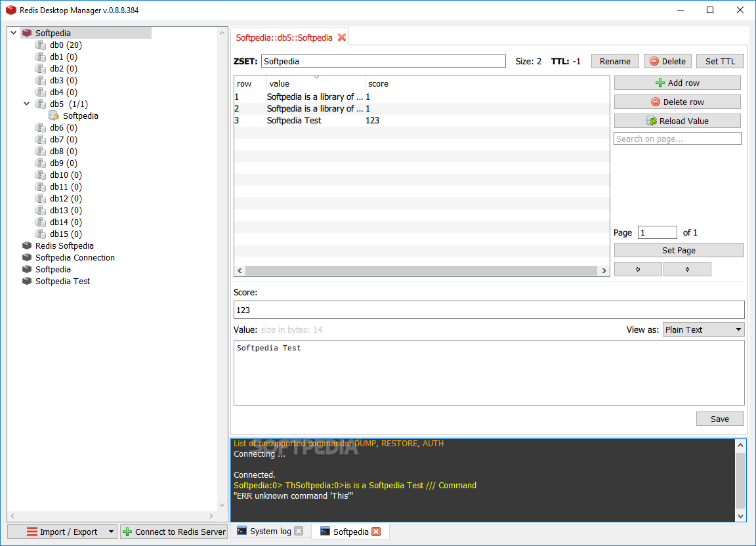The image size is (756, 546).
Task: Click the Redis Desktop Manager title bar icon
Action: click(10, 10)
